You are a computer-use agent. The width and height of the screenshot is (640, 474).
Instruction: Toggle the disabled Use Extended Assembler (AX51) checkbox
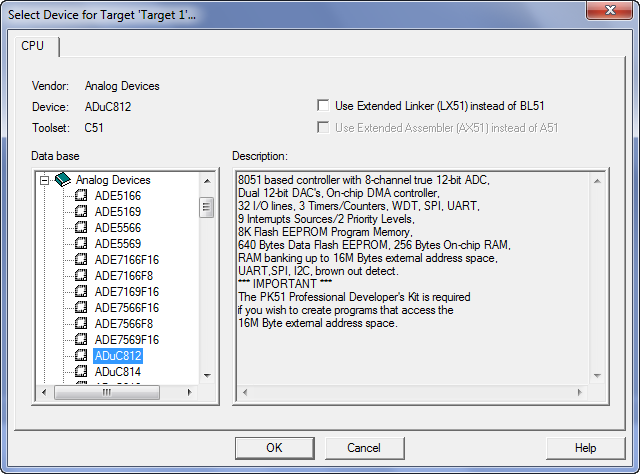coord(323,128)
